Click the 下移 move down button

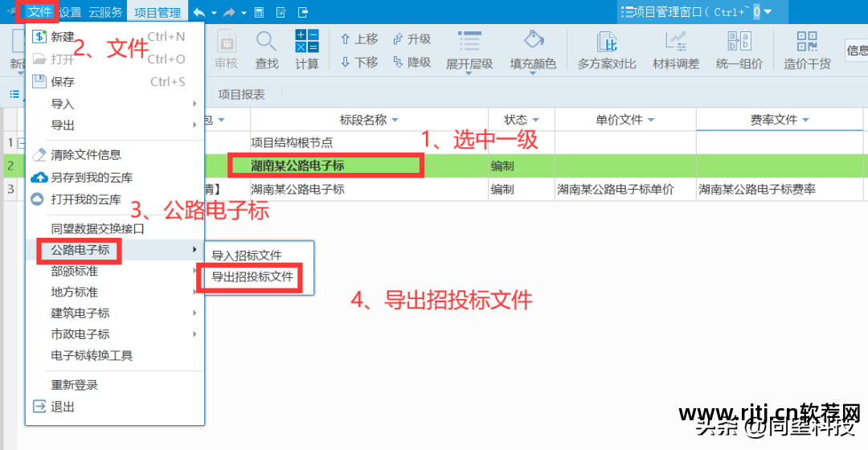[x=358, y=62]
